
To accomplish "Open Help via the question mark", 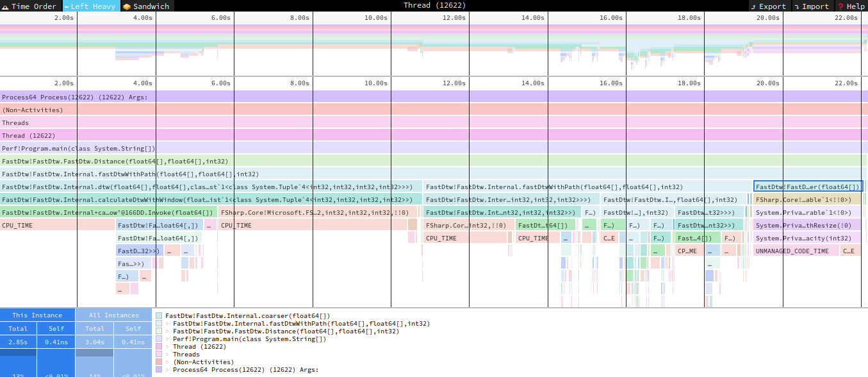I will [840, 6].
